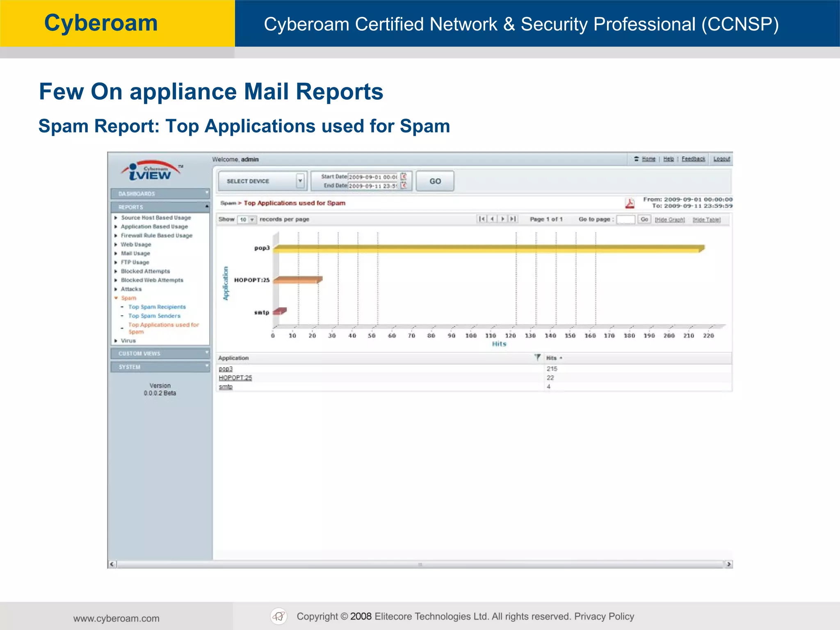
Task: Click the red smtp bar in chart
Action: click(x=280, y=311)
